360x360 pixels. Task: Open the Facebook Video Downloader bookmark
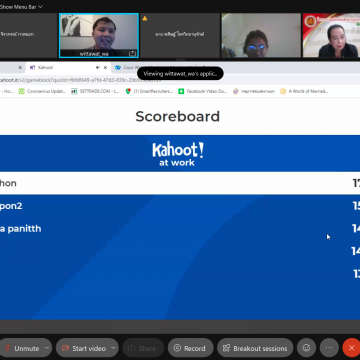pyautogui.click(x=203, y=91)
